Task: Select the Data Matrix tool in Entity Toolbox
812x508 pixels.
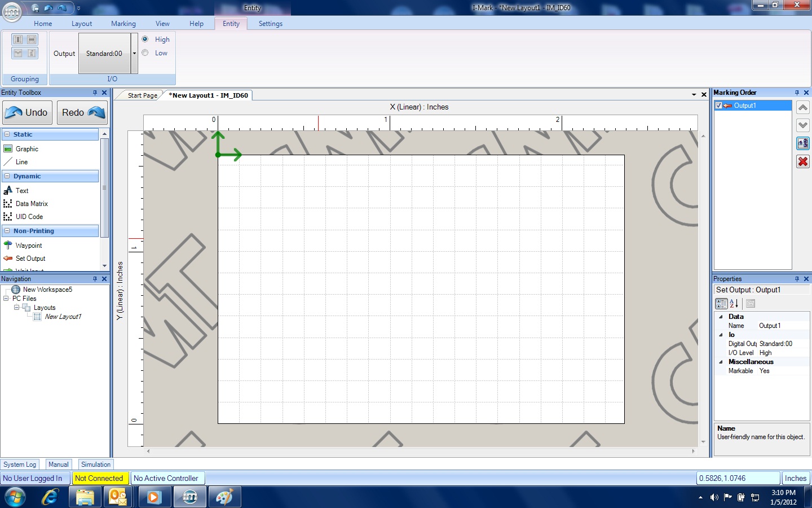Action: (x=32, y=204)
